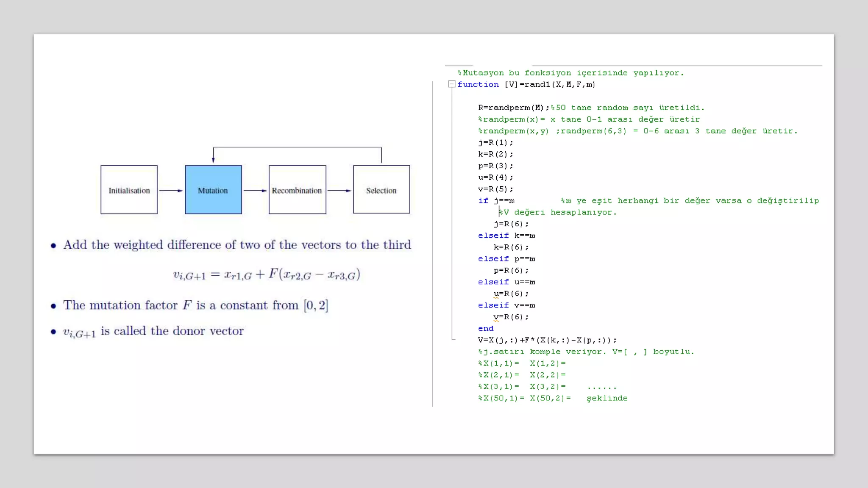Click underlined warning variable u=R(6)
The image size is (868, 488).
496,294
